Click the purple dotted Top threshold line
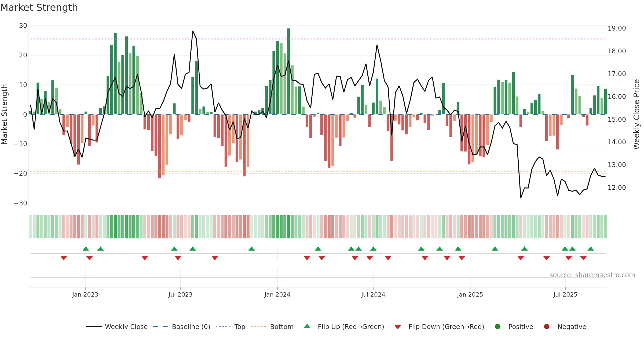Screen dimensions: 644x362 click(x=318, y=39)
